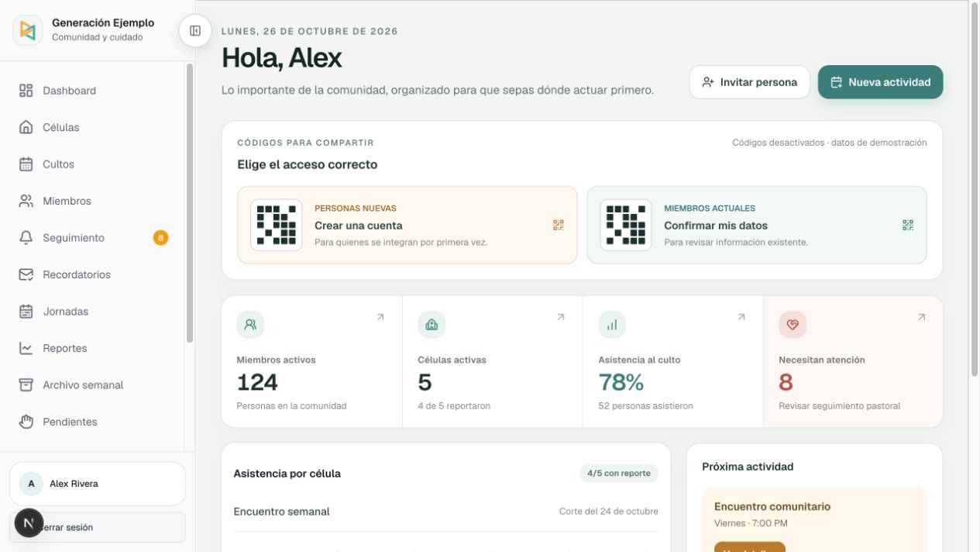The height and width of the screenshot is (552, 980).
Task: Click the 4/5 con reporte badge
Action: pyautogui.click(x=619, y=473)
